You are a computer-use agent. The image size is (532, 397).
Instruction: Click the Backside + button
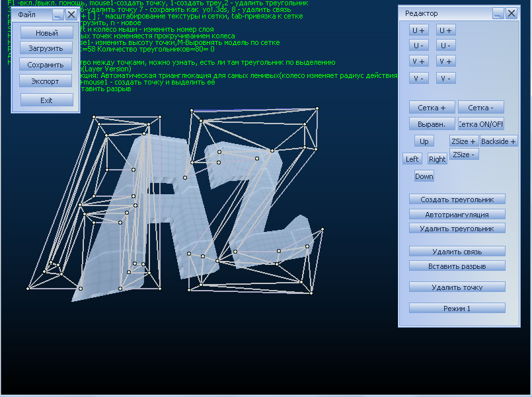(498, 141)
